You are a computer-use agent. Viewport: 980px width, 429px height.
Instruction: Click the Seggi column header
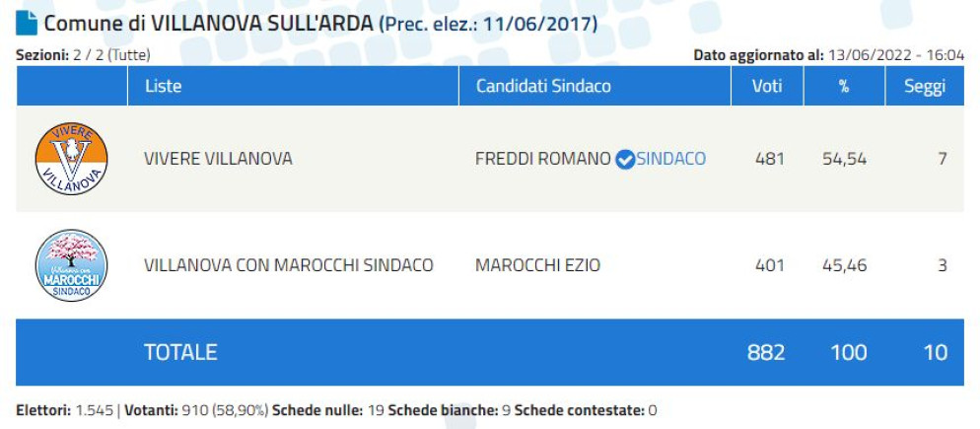tap(924, 86)
